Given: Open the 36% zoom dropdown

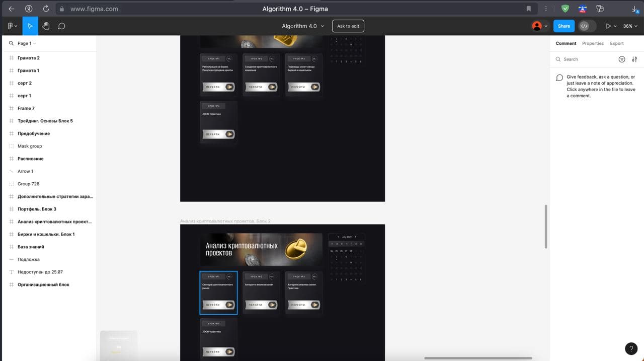Looking at the screenshot, I should tap(630, 26).
